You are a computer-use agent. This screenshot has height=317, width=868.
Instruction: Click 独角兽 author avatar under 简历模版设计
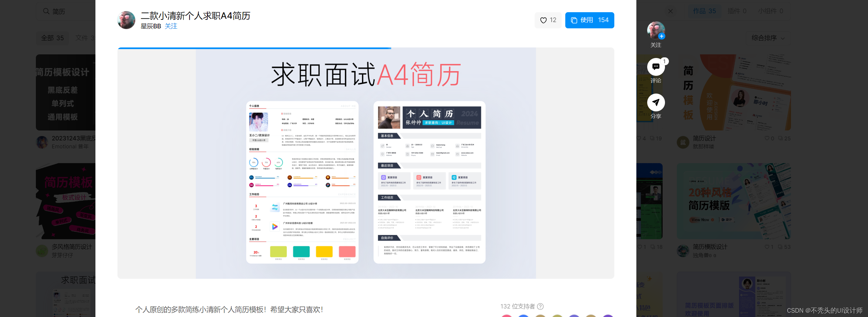(x=683, y=251)
